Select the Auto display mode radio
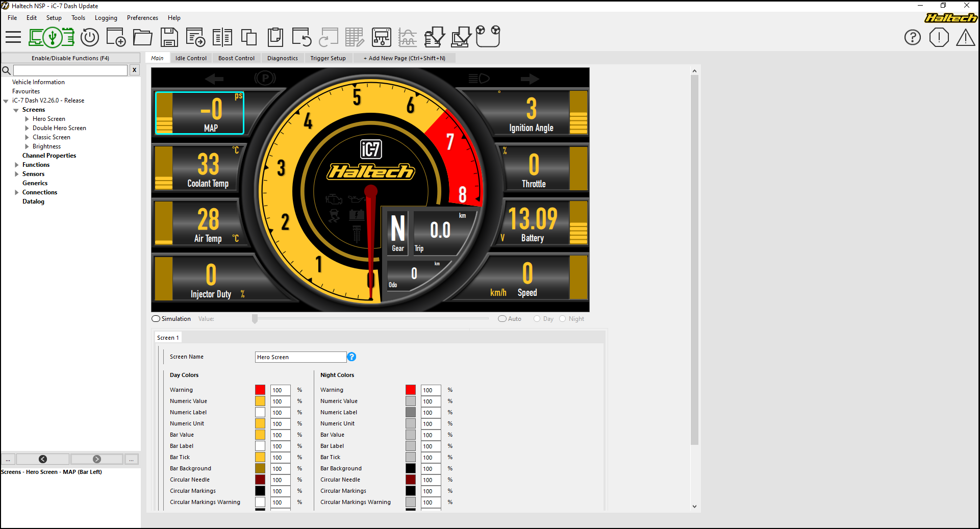Screen dimensions: 980x529 pyautogui.click(x=502, y=319)
